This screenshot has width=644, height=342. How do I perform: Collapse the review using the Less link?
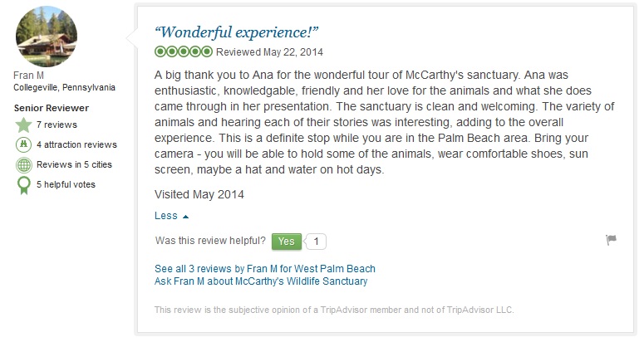click(166, 216)
